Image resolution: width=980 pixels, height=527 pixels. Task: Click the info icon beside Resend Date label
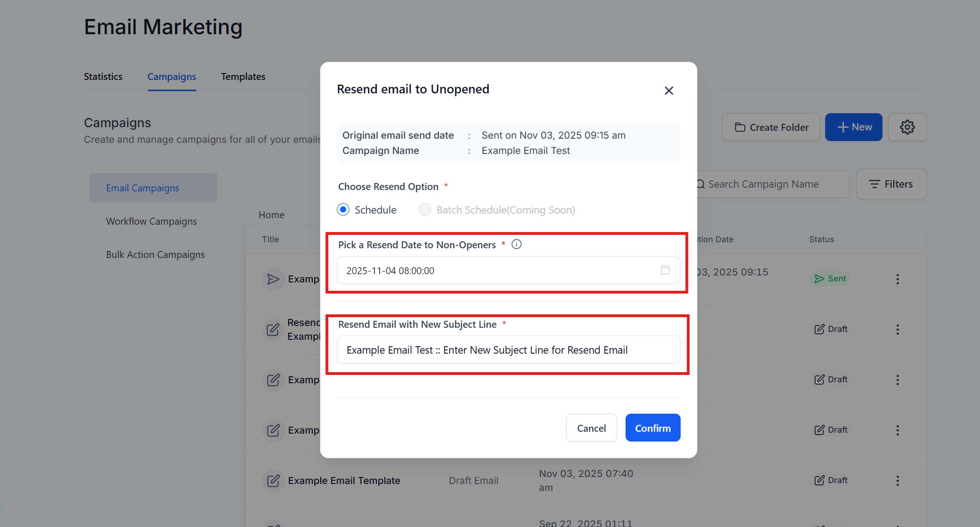coord(517,245)
